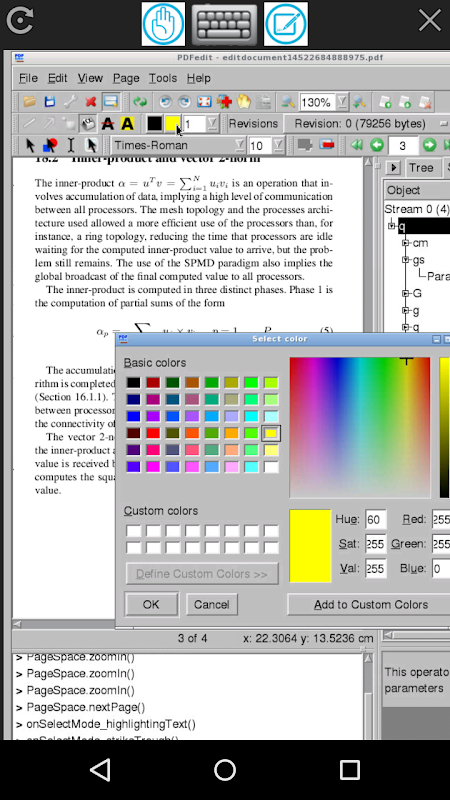450x800 pixels.
Task: Select the strike-through text tool
Action: [108, 123]
